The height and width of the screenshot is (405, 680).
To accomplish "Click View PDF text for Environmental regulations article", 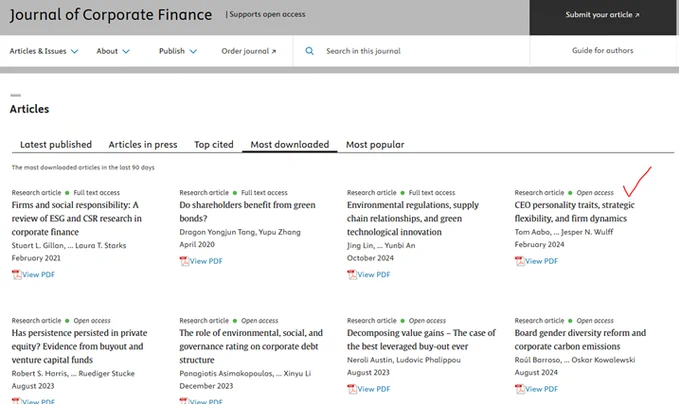I will point(373,274).
